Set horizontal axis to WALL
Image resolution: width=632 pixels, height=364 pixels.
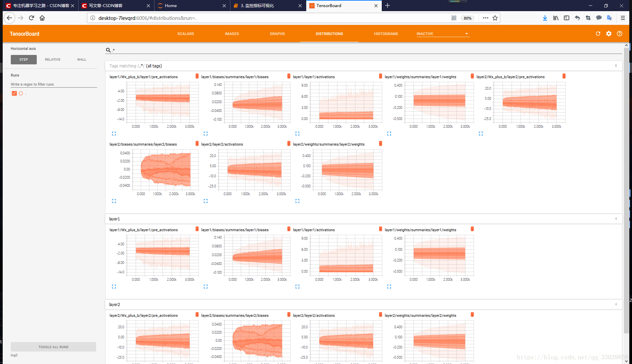82,60
